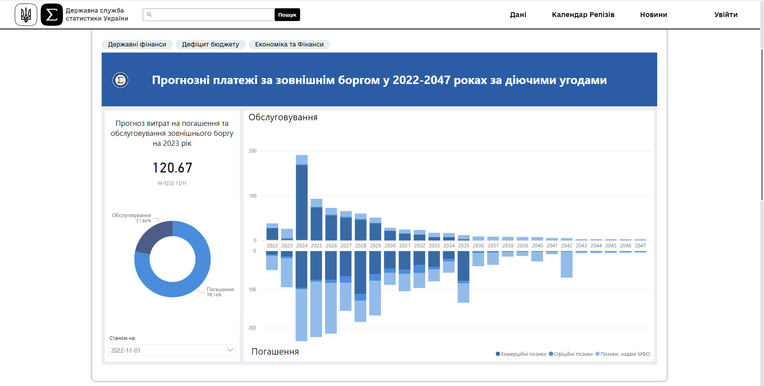Viewport: 764px width, 386px height.
Task: Select the Дефіцит бюджету tag
Action: click(210, 44)
